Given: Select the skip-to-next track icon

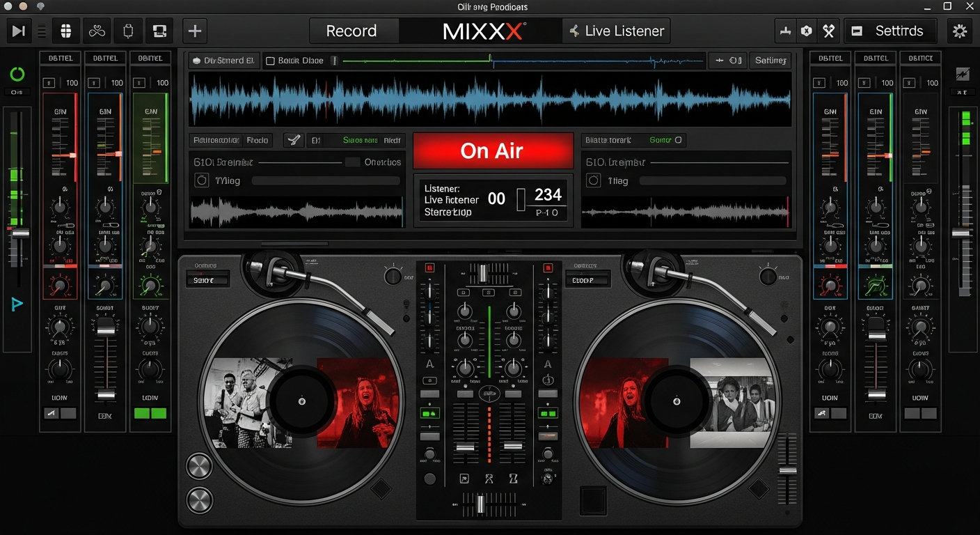Looking at the screenshot, I should [18, 31].
